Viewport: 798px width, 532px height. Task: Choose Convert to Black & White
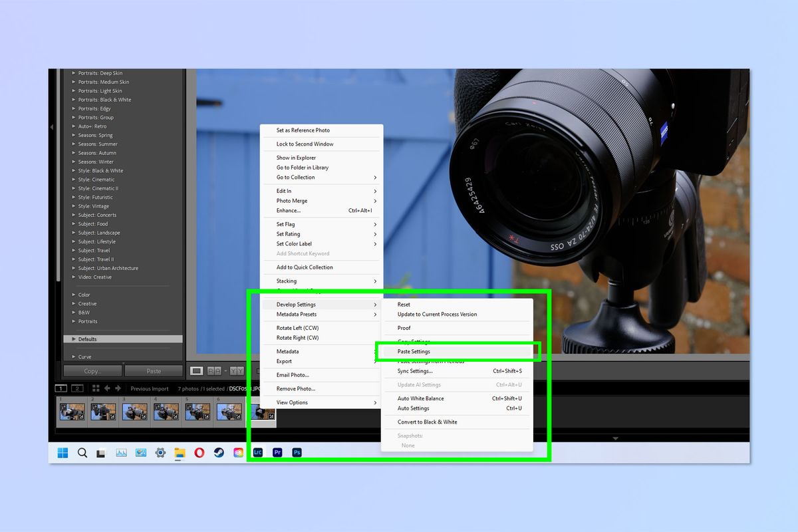427,422
